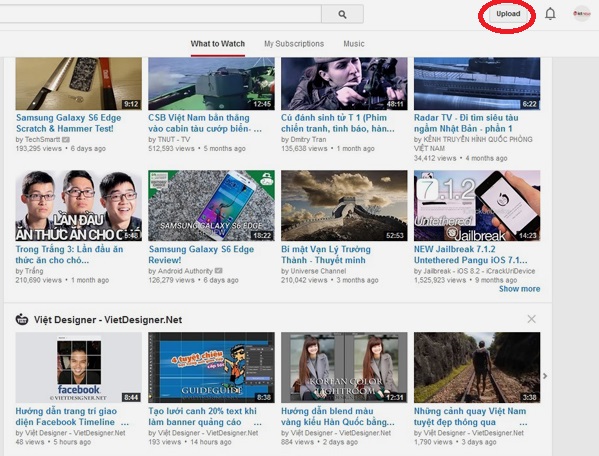Open the GuideGuide 8:38 thumbnail

(x=211, y=367)
